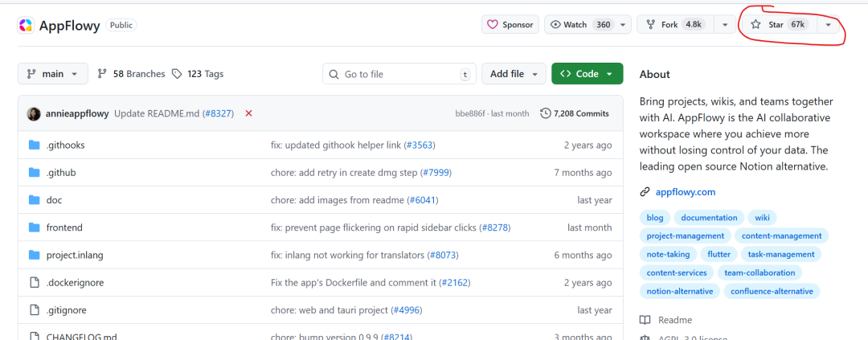Click the Go to file search field
The width and height of the screenshot is (868, 340).
coord(399,74)
